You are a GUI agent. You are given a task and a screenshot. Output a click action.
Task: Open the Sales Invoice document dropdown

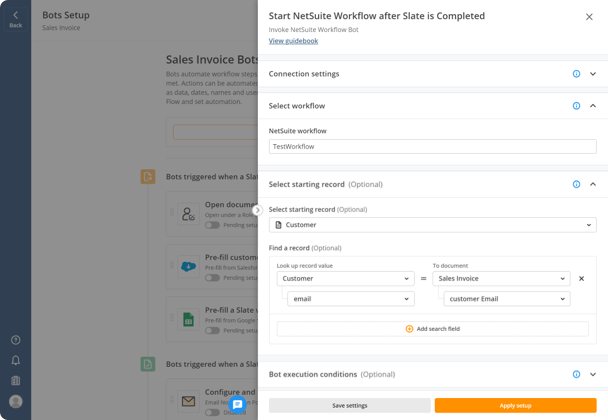click(x=501, y=278)
